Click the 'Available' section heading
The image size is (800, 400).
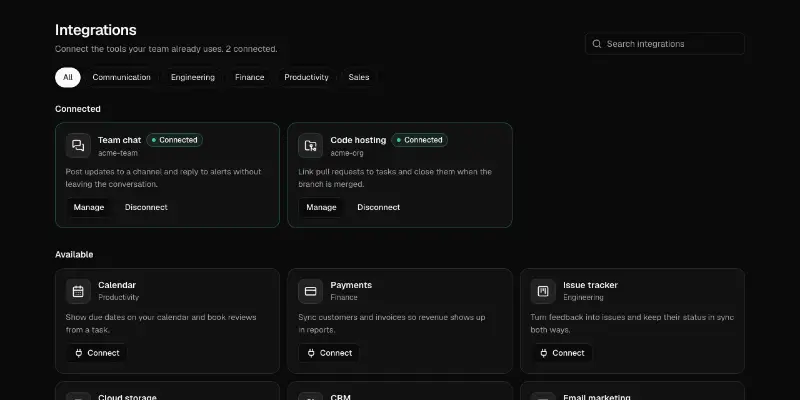tap(74, 255)
